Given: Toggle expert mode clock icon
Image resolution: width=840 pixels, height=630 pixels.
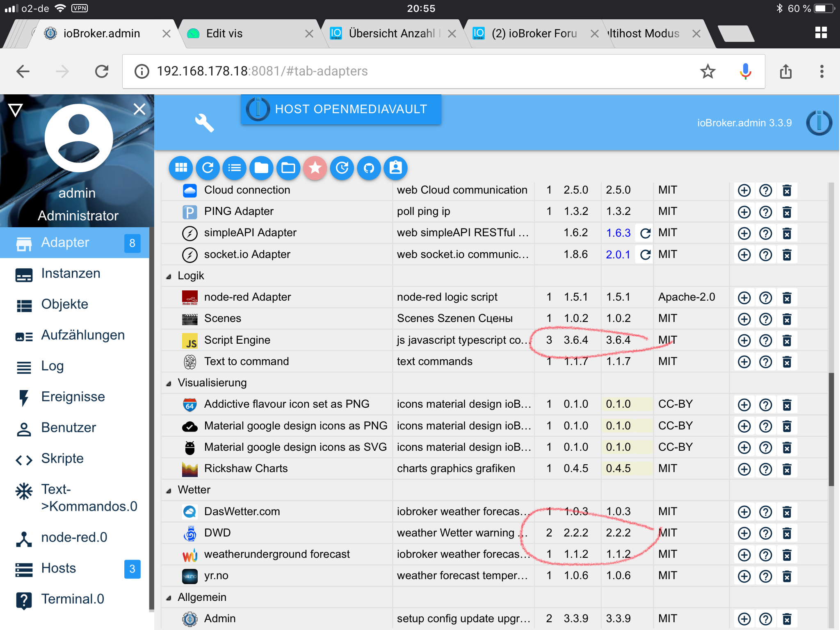Looking at the screenshot, I should click(x=342, y=168).
